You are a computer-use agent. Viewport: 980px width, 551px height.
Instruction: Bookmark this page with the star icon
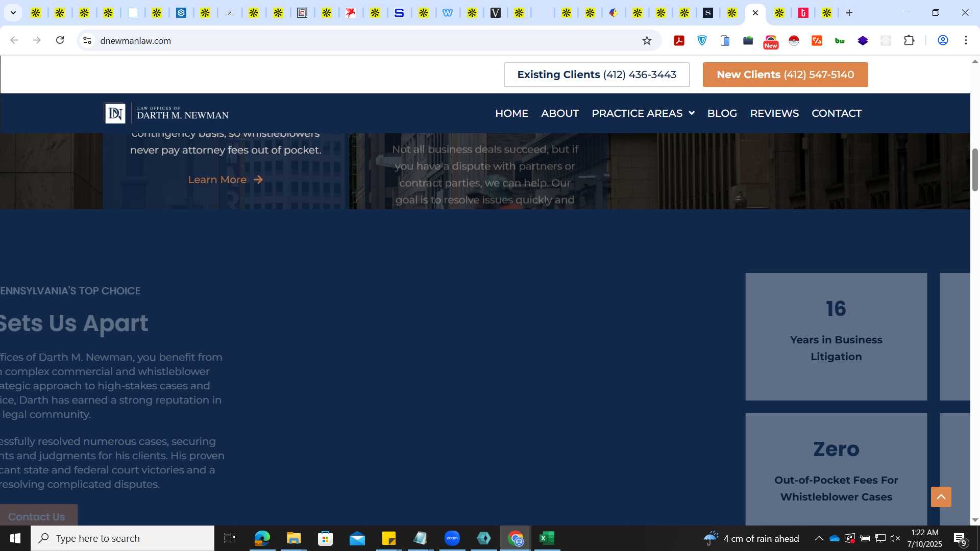point(647,41)
